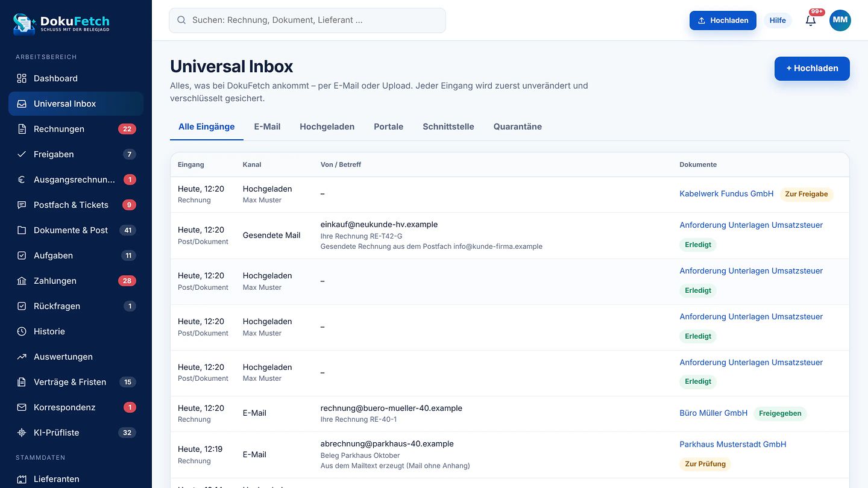Click the Zur Freigabe status badge

(807, 194)
